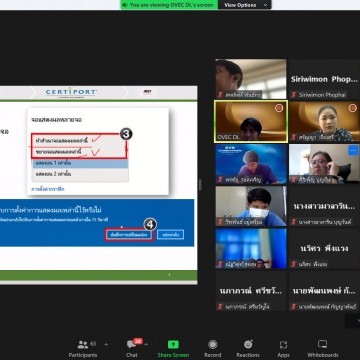Open the Chat panel
The width and height of the screenshot is (360, 360).
(132, 348)
